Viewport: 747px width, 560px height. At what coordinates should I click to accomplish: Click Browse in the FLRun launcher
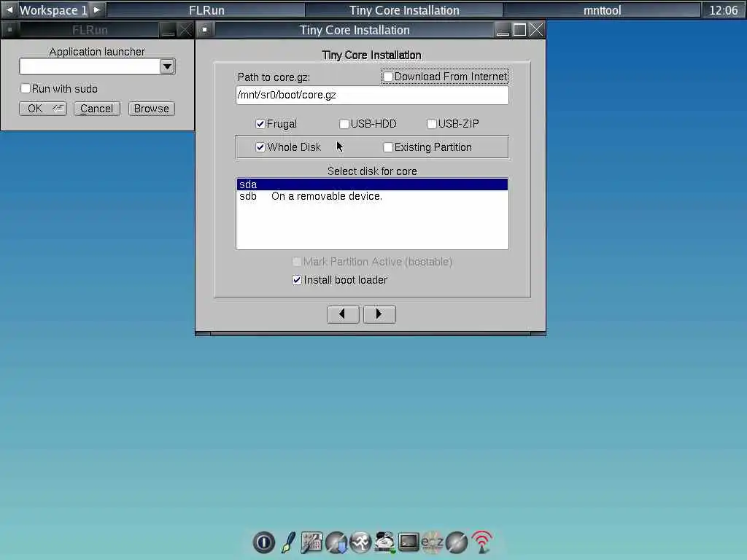(x=152, y=109)
